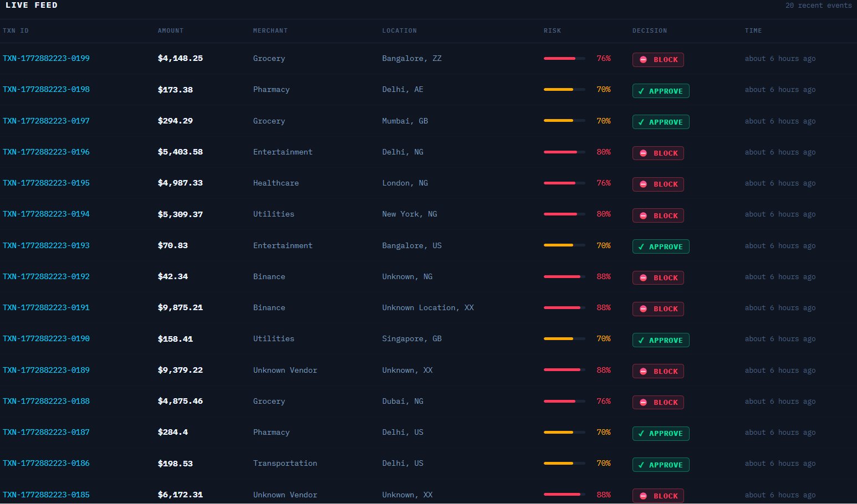Click the location "Unknown Location, XX"

coord(428,307)
